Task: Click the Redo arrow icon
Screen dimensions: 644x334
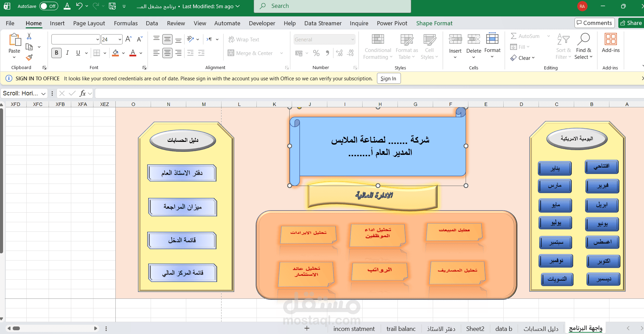Action: coord(96,6)
